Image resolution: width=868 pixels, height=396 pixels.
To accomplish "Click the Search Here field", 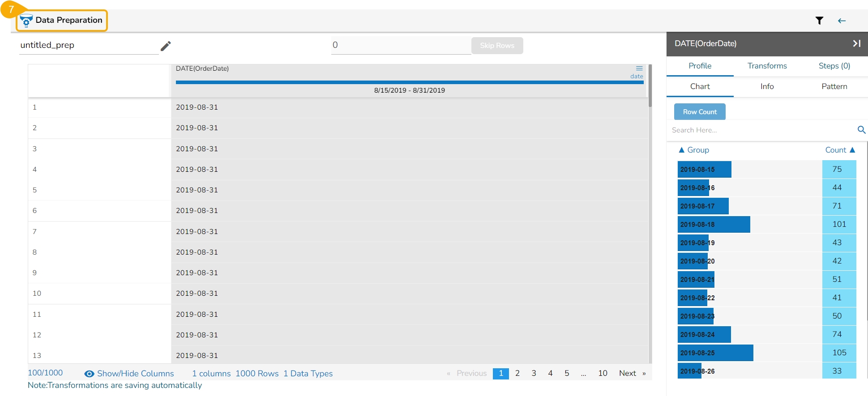I will click(761, 130).
